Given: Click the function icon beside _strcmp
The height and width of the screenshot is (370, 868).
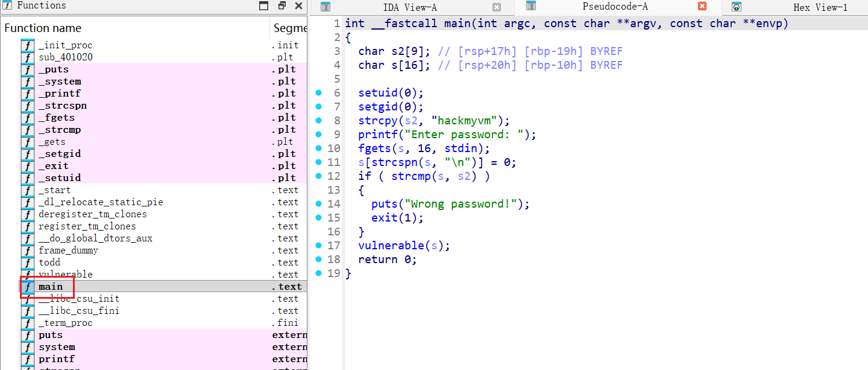Looking at the screenshot, I should click(28, 130).
